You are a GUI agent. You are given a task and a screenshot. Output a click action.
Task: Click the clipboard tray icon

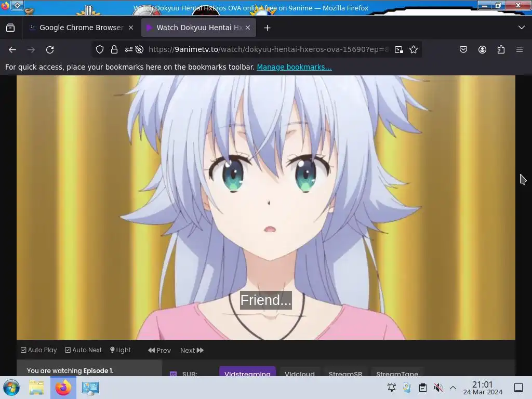tap(423, 388)
